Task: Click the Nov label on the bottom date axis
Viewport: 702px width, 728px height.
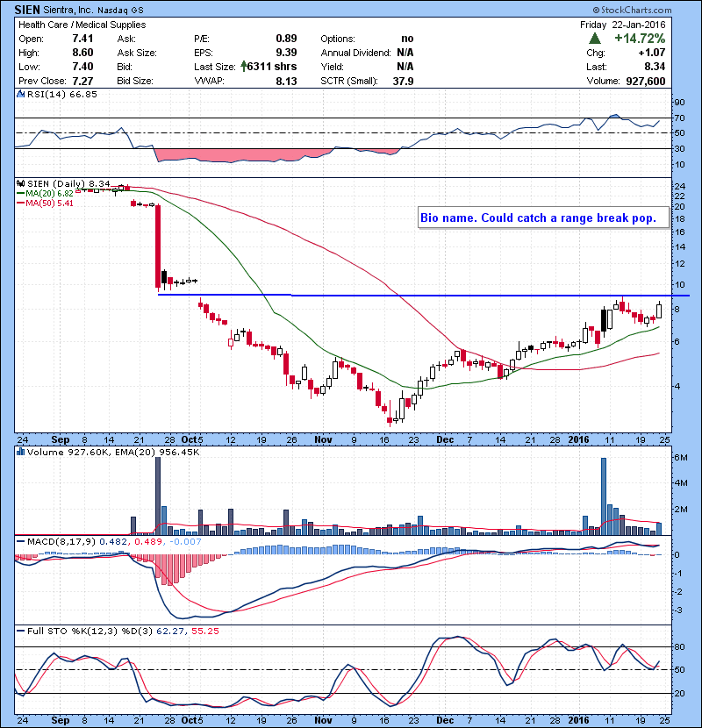Action: (x=323, y=719)
